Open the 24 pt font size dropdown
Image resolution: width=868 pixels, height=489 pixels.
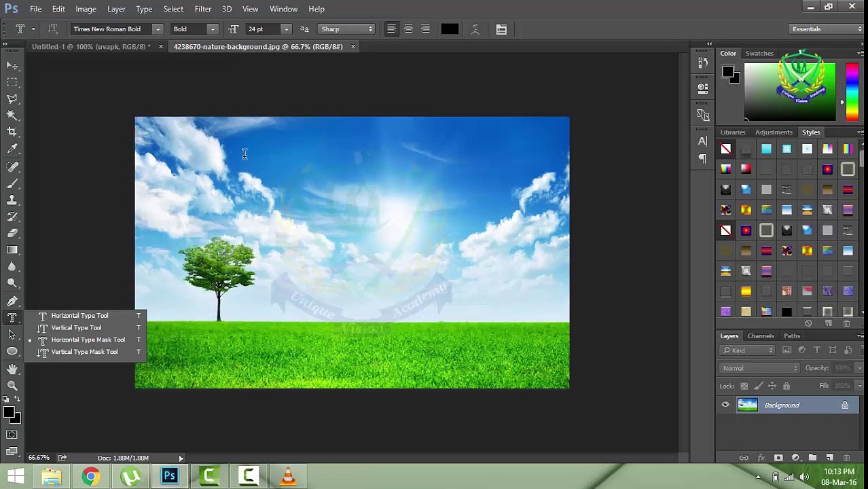click(x=286, y=29)
